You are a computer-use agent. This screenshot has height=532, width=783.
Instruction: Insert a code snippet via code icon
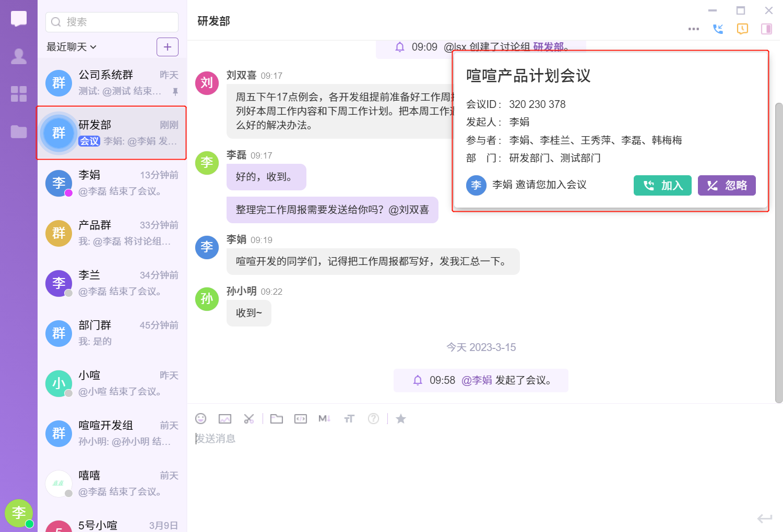(301, 419)
